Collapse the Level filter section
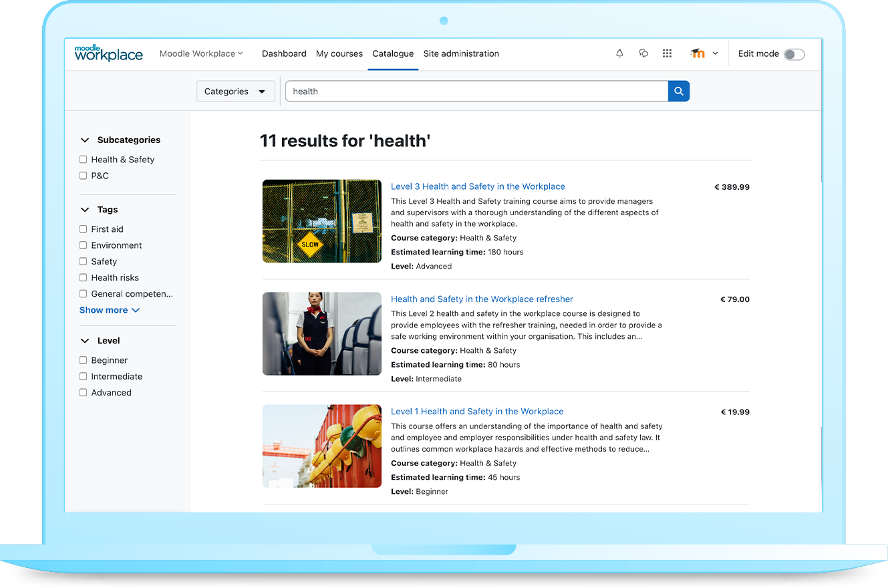Image resolution: width=888 pixels, height=588 pixels. point(84,340)
